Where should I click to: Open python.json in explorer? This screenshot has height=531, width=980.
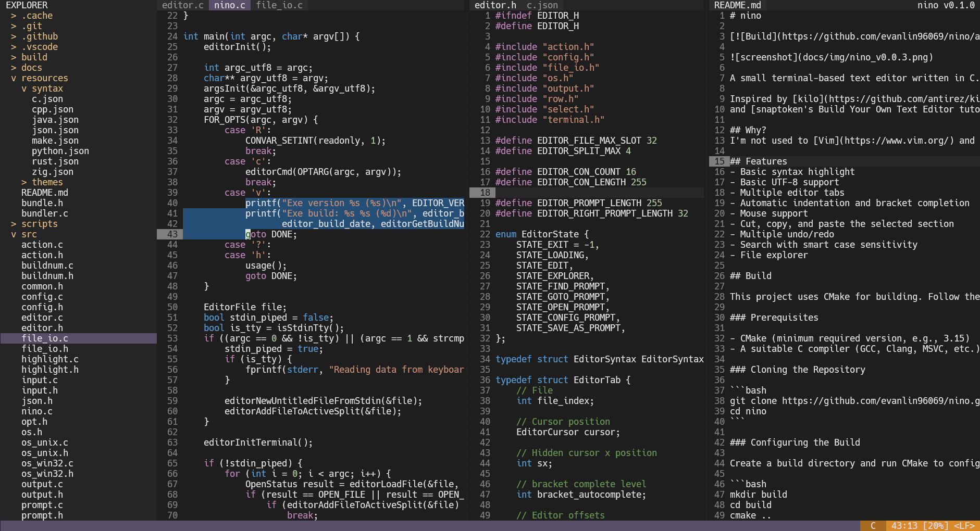tap(60, 151)
